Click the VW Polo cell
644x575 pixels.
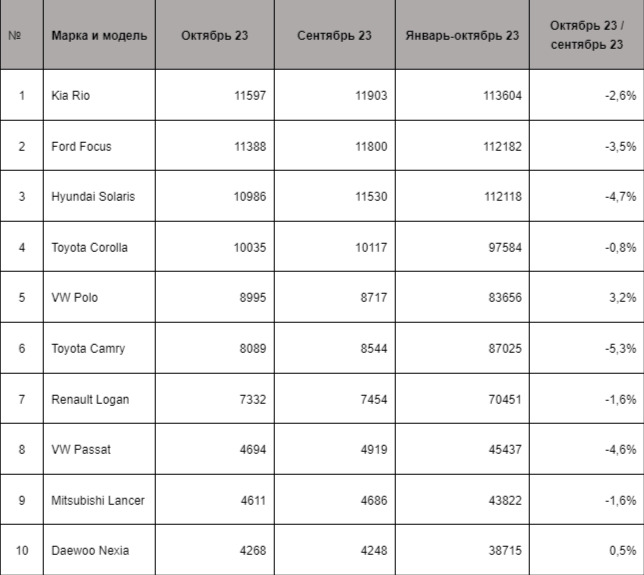coord(74,298)
